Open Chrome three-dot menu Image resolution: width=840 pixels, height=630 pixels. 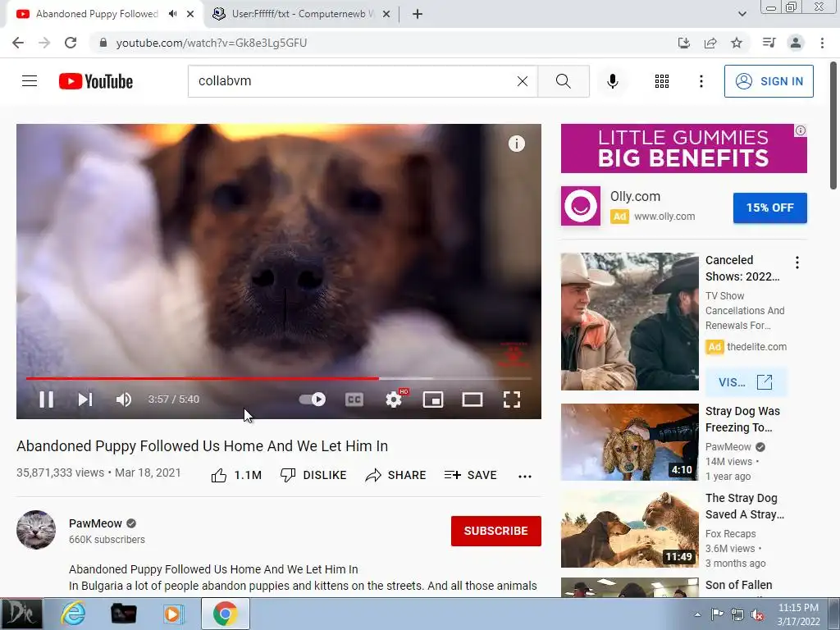point(822,43)
